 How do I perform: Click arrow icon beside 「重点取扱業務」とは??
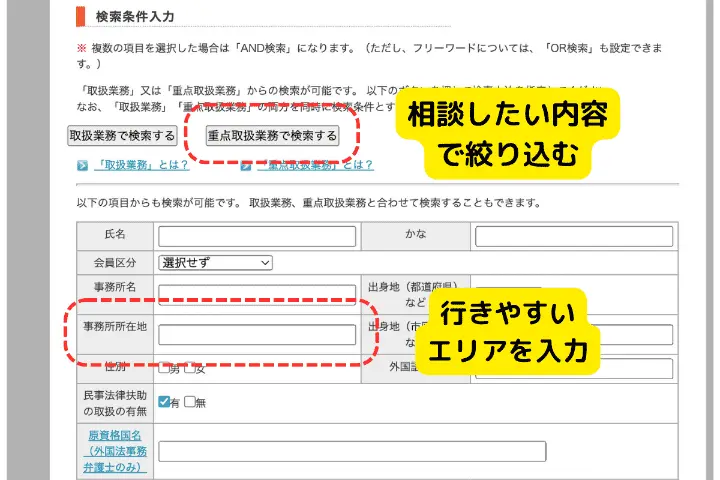(x=246, y=165)
